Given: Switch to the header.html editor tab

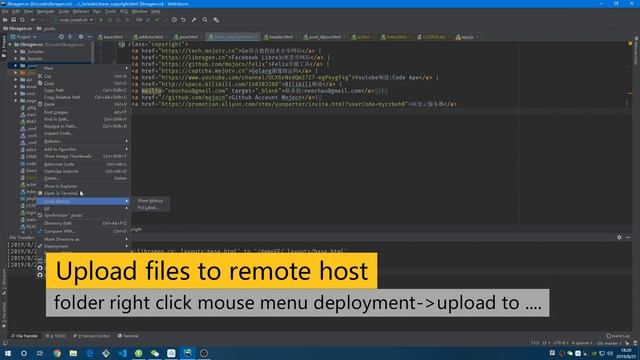Looking at the screenshot, I should click(x=281, y=37).
